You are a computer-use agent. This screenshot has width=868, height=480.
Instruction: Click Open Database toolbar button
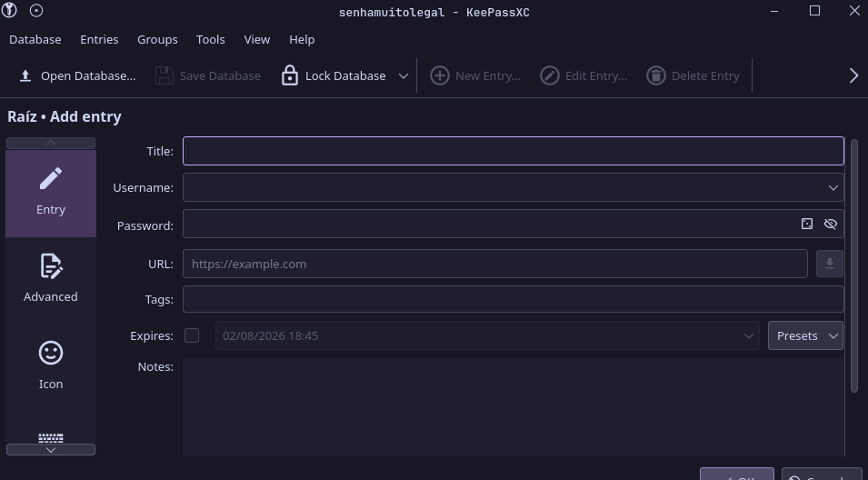[x=77, y=75]
